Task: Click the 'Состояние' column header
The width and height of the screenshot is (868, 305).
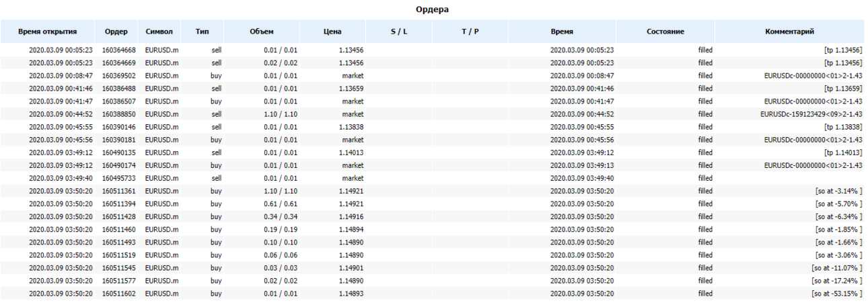Action: (x=665, y=32)
